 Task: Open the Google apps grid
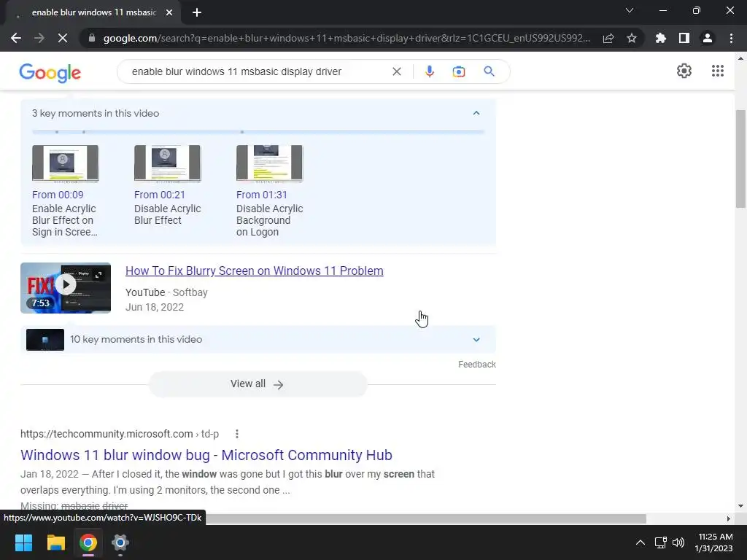[718, 71]
